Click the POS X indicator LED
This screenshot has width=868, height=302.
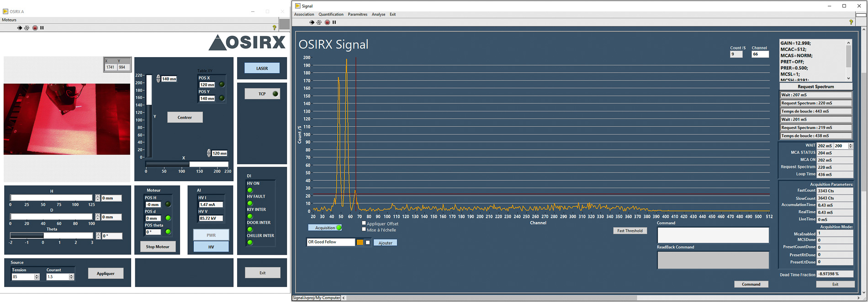point(222,84)
